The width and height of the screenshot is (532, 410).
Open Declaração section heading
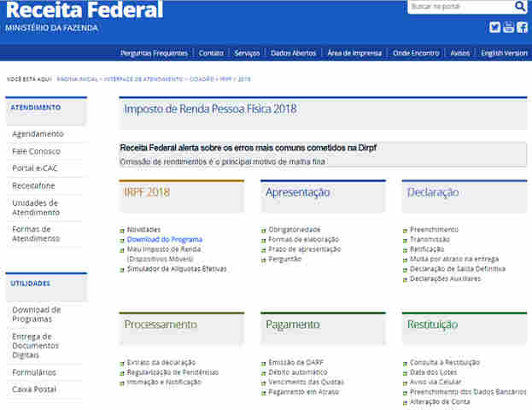[x=433, y=192]
